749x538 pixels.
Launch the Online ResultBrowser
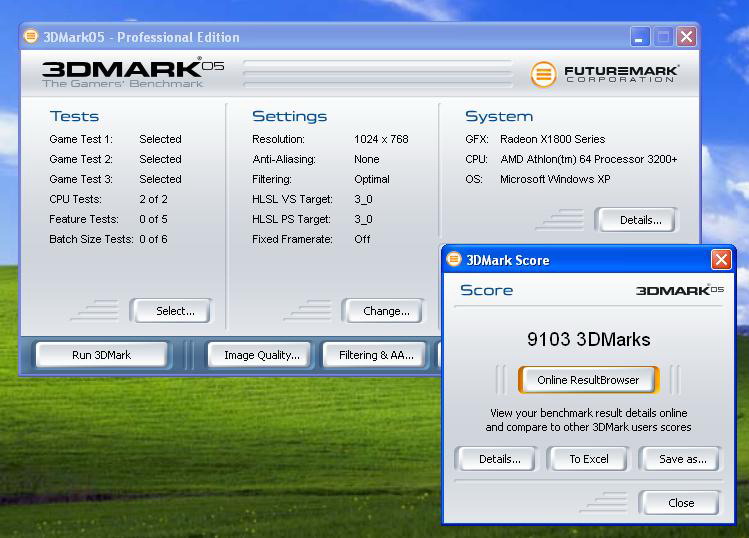587,380
